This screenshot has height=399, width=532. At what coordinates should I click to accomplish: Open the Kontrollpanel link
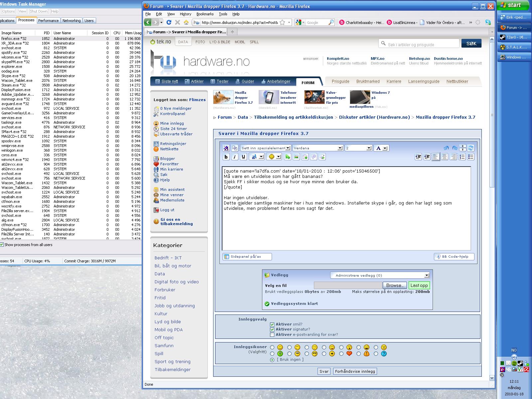[173, 114]
